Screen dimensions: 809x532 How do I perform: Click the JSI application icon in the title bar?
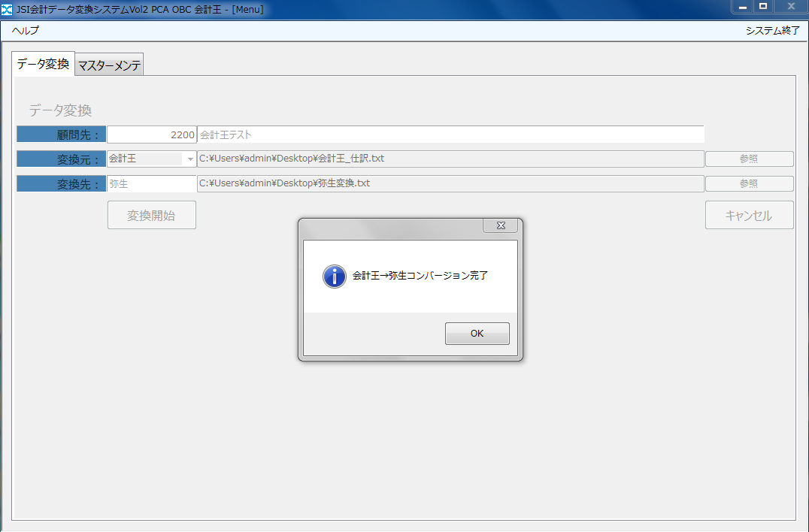(x=8, y=9)
